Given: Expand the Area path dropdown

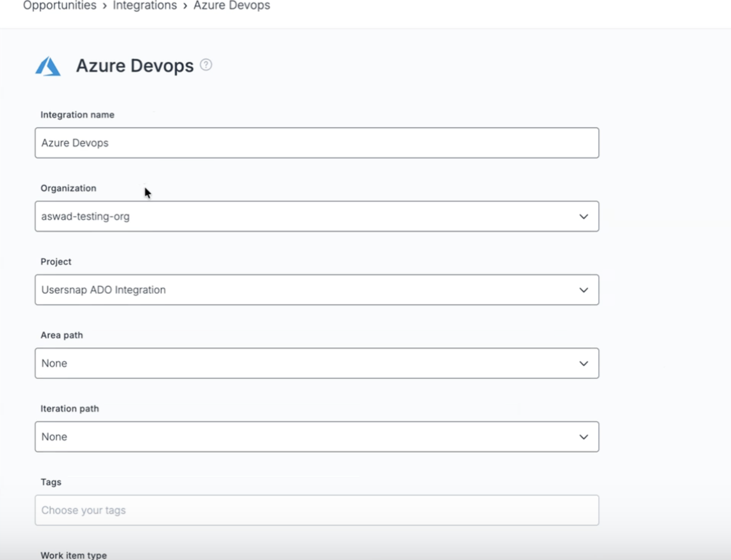Looking at the screenshot, I should click(x=317, y=363).
